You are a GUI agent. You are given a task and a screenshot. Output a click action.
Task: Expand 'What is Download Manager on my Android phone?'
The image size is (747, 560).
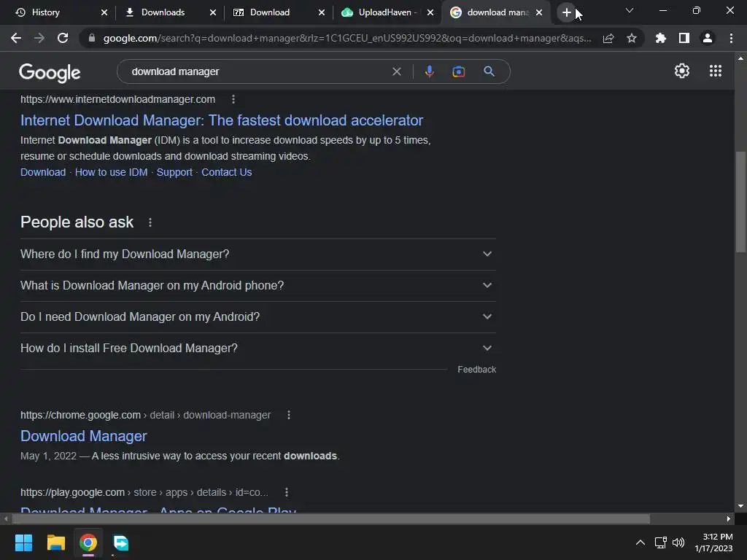258,286
